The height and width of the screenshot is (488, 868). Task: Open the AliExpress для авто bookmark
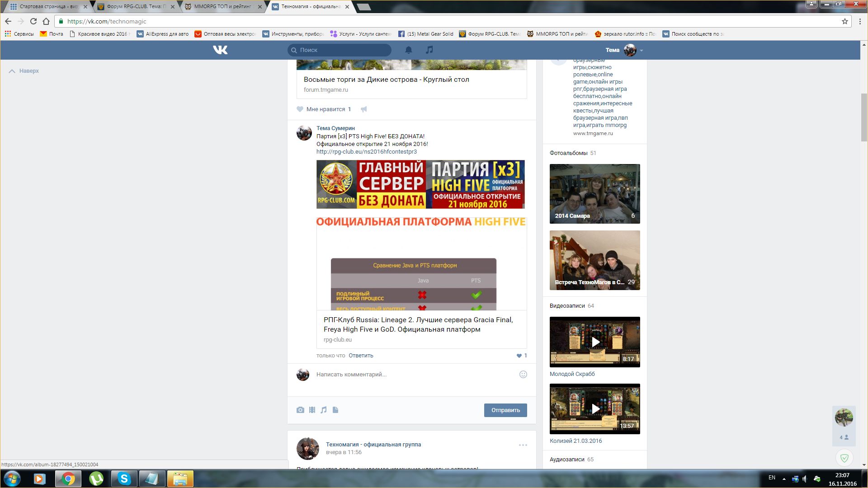click(x=163, y=34)
